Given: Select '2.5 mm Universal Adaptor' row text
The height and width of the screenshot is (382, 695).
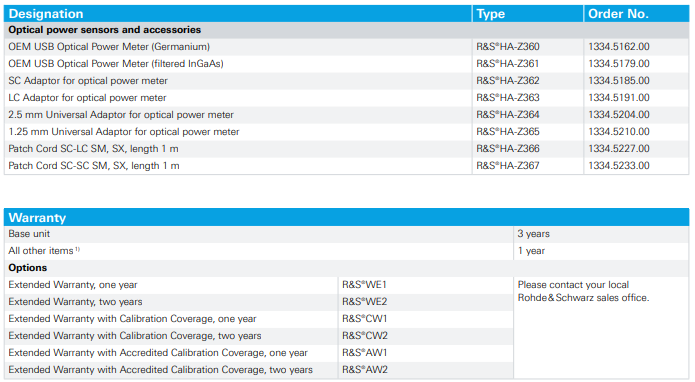Looking at the screenshot, I should click(121, 115).
